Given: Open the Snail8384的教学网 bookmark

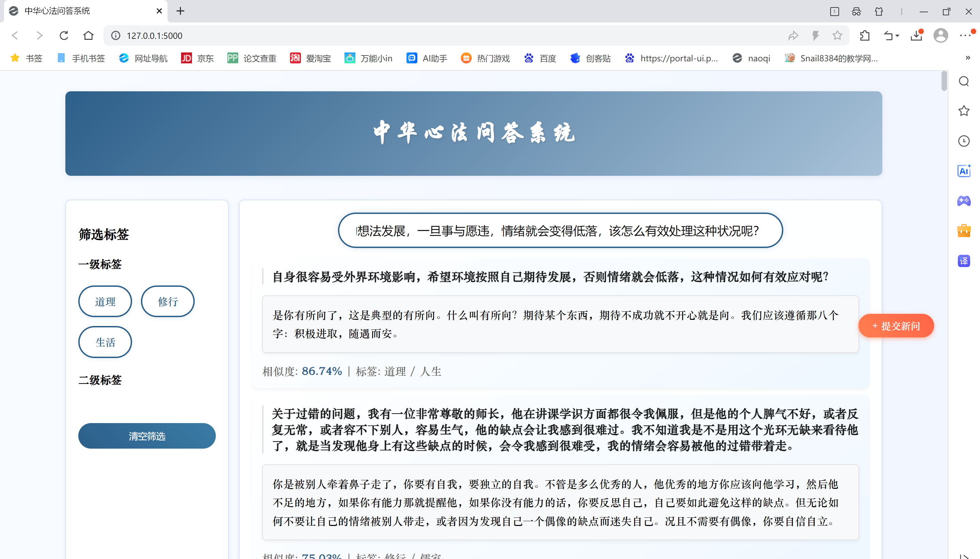Looking at the screenshot, I should [x=831, y=58].
